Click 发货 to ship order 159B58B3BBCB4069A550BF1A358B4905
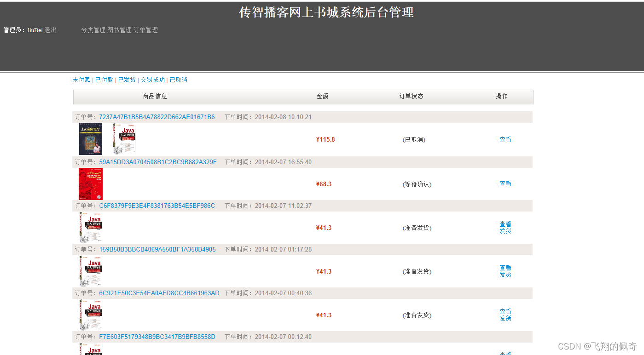The width and height of the screenshot is (644, 355). [505, 275]
